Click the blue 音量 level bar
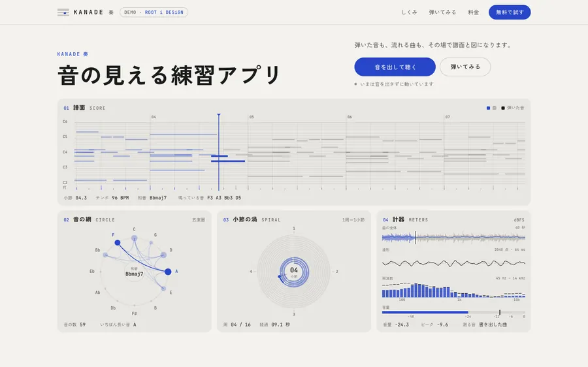Image resolution: width=588 pixels, height=367 pixels. pyautogui.click(x=425, y=312)
